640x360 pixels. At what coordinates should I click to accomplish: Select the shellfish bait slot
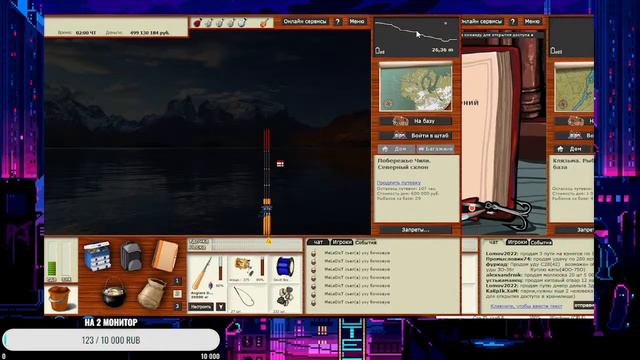point(284,299)
